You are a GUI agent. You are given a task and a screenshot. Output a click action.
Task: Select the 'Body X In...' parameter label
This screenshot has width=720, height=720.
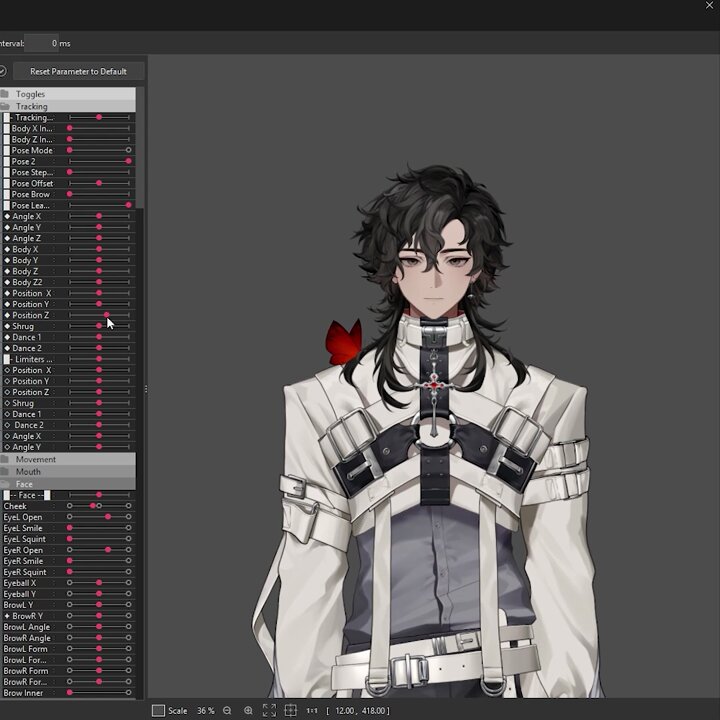(32, 129)
